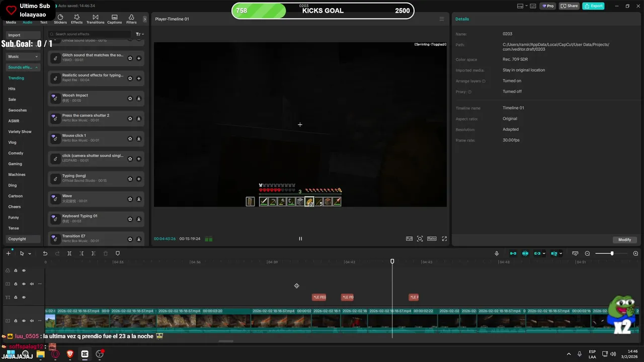Click the Split clip tool icon

tap(69, 253)
